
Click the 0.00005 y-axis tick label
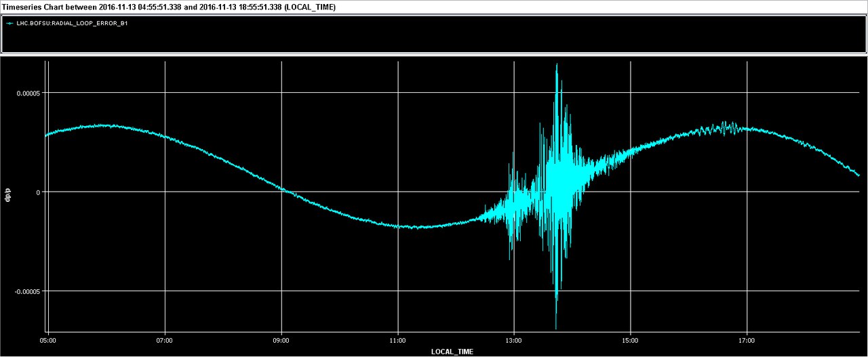coord(28,93)
